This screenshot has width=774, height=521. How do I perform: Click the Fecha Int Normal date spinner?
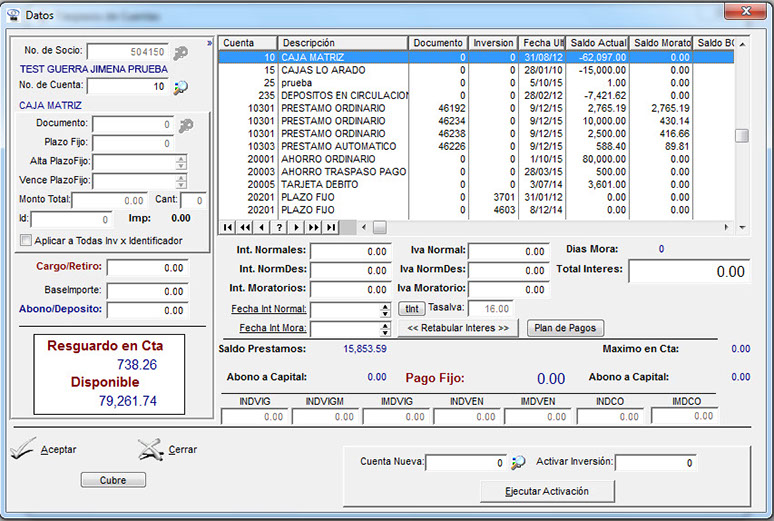(x=385, y=310)
